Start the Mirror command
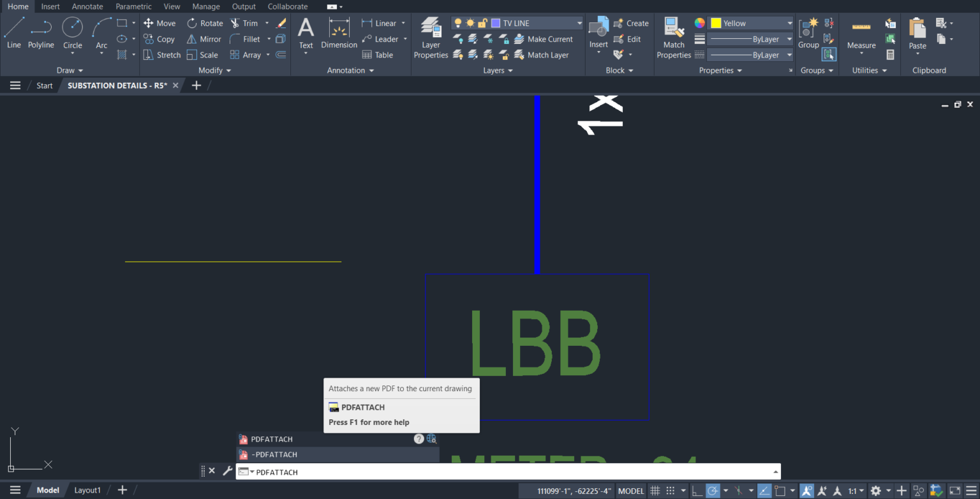The image size is (980, 499). click(x=204, y=39)
